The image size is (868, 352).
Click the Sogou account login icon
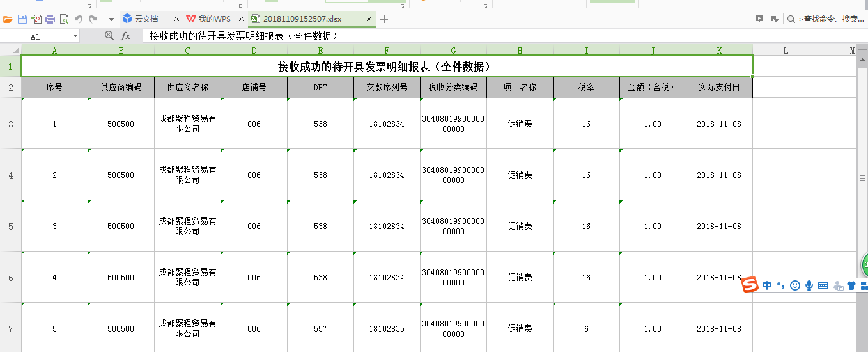click(x=838, y=285)
